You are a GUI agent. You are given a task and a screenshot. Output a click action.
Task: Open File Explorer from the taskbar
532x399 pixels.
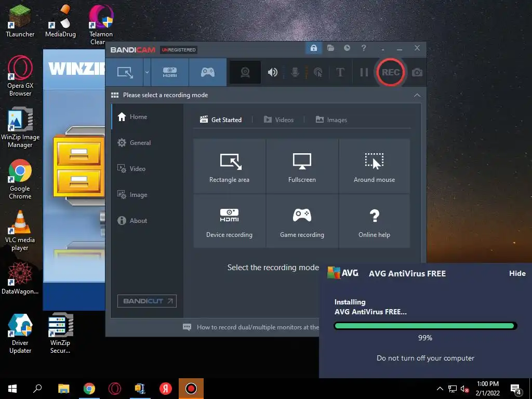[63, 389]
